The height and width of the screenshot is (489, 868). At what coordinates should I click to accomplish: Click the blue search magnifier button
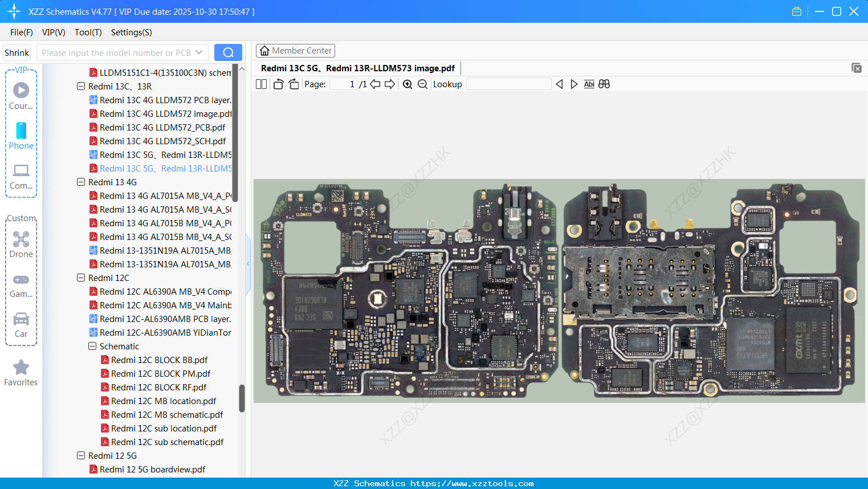pos(228,52)
